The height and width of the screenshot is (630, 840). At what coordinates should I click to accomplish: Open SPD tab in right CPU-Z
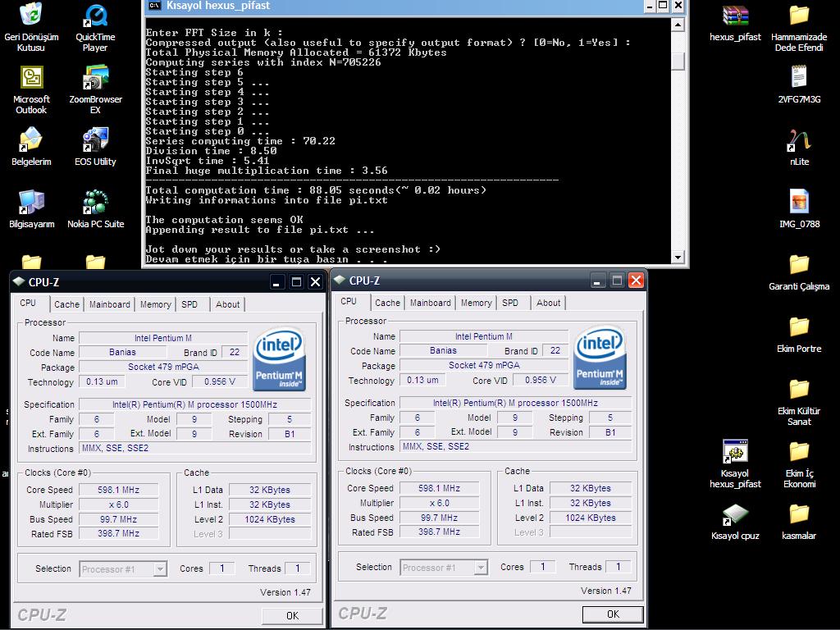point(510,303)
